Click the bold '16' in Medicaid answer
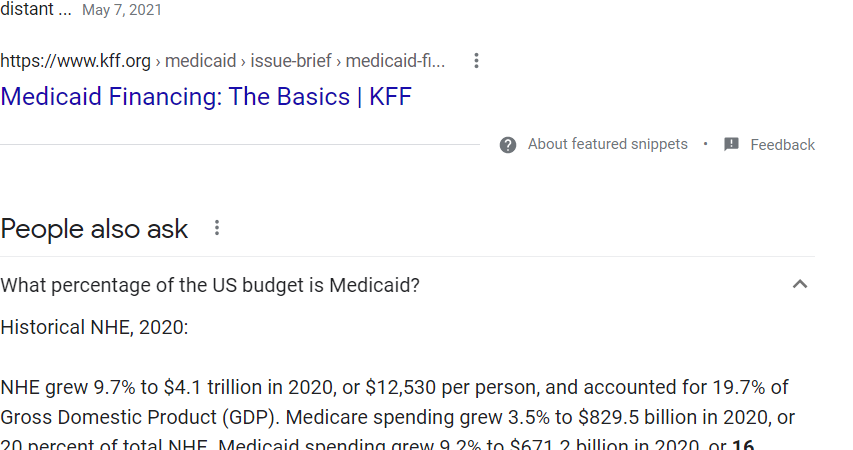The height and width of the screenshot is (450, 853). [743, 445]
